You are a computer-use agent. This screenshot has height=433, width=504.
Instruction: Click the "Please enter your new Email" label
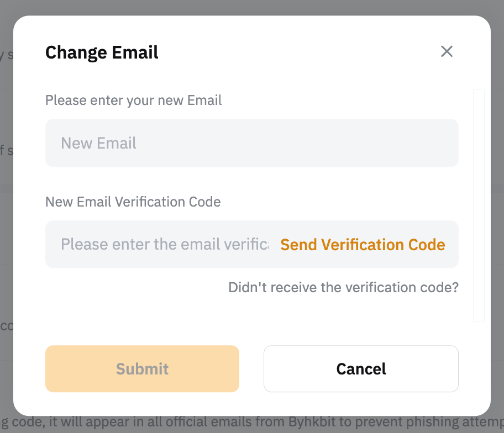tap(133, 101)
